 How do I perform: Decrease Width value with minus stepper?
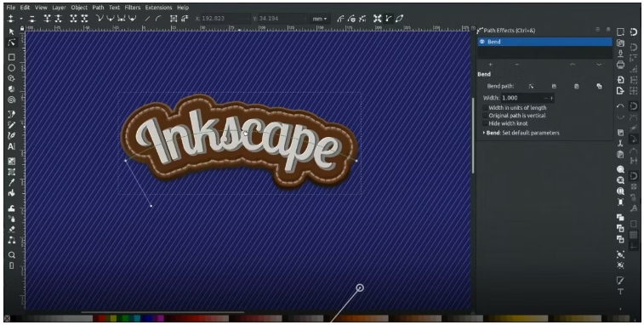click(546, 98)
